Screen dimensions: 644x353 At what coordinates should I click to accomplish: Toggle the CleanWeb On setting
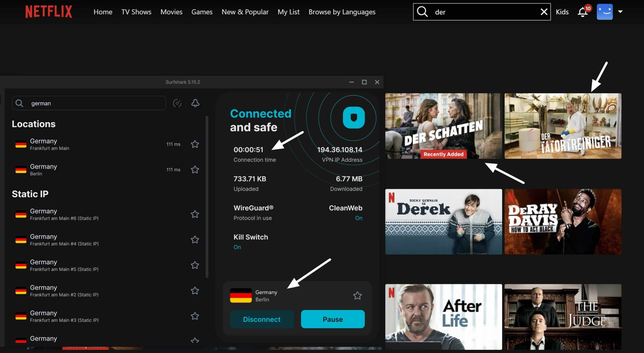359,218
